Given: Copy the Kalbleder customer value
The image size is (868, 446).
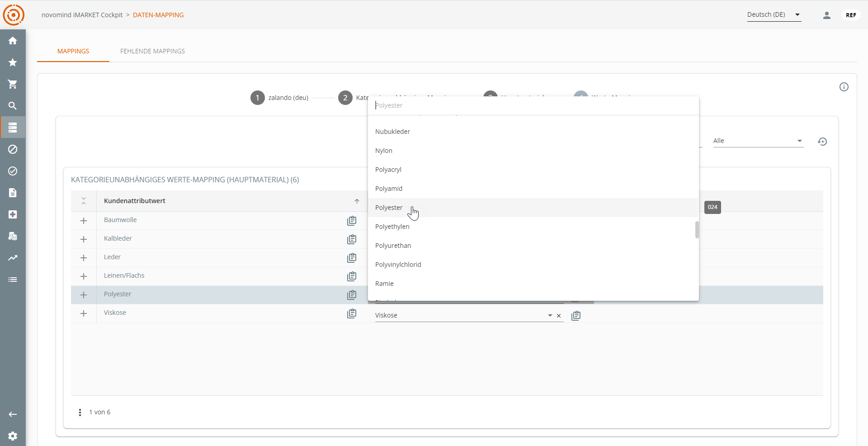Looking at the screenshot, I should pos(352,239).
